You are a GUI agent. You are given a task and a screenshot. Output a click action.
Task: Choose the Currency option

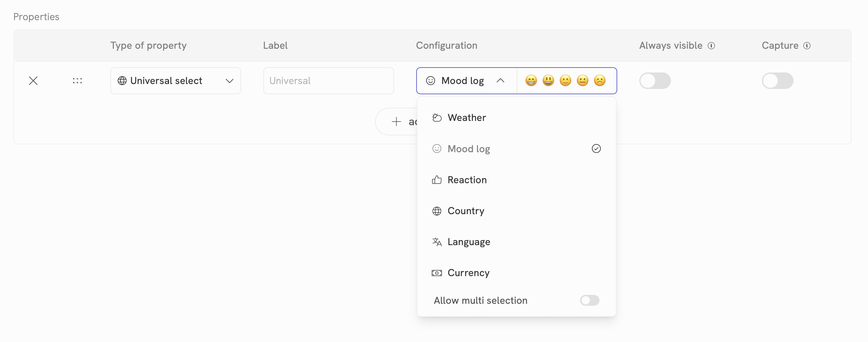(x=468, y=272)
